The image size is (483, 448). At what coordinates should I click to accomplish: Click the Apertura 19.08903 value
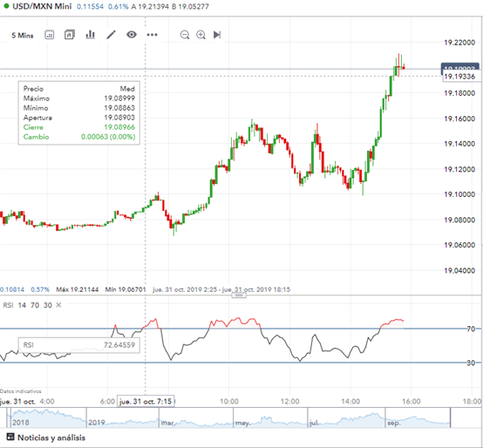click(x=119, y=118)
